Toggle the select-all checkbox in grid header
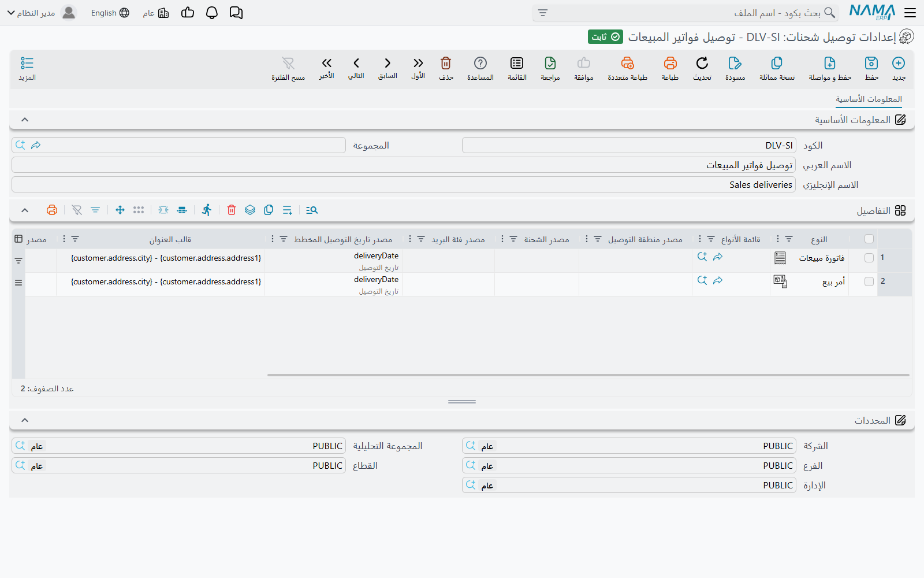The image size is (924, 578). pyautogui.click(x=869, y=239)
